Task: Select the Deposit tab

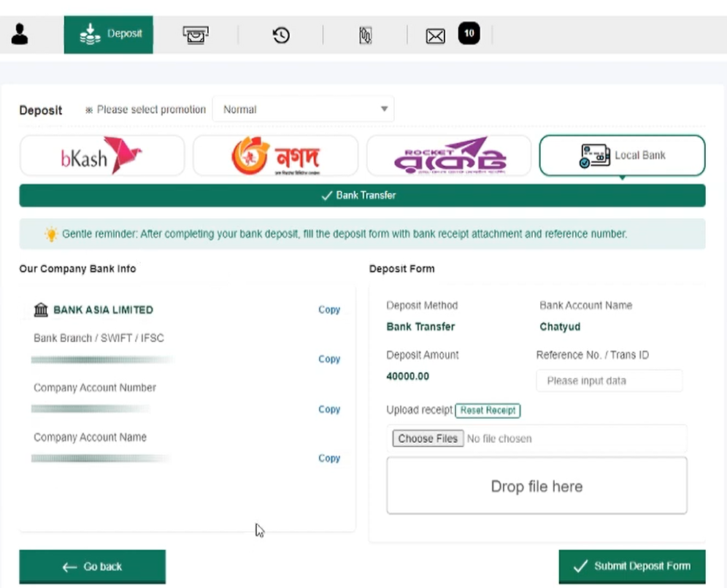Action: click(x=109, y=34)
